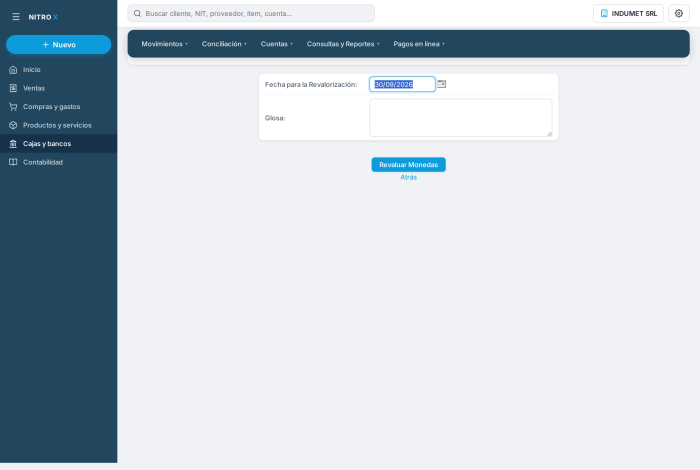700x470 pixels.
Task: Click the Nuevo button
Action: point(58,45)
